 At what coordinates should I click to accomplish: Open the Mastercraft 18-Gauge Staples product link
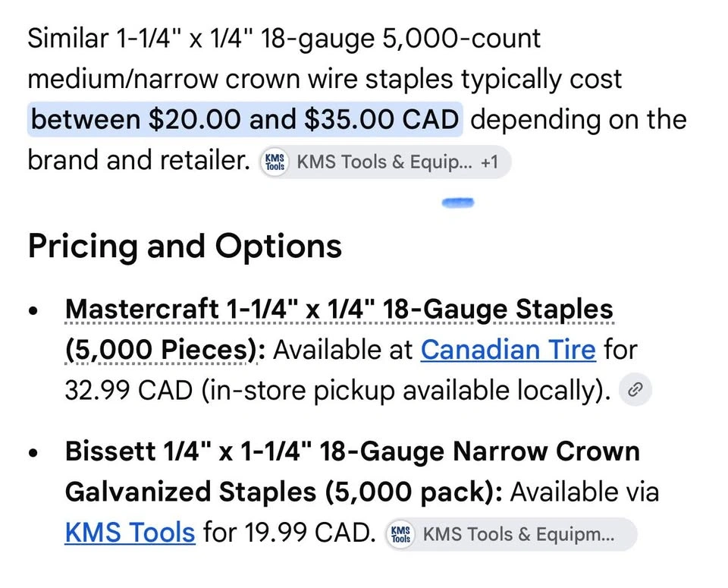coord(340,310)
